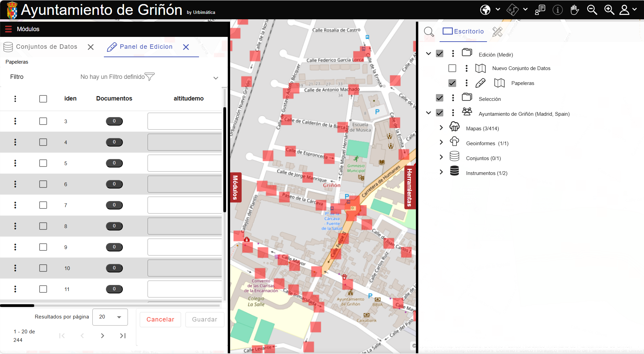Go to the next results page arrow

[x=103, y=336]
